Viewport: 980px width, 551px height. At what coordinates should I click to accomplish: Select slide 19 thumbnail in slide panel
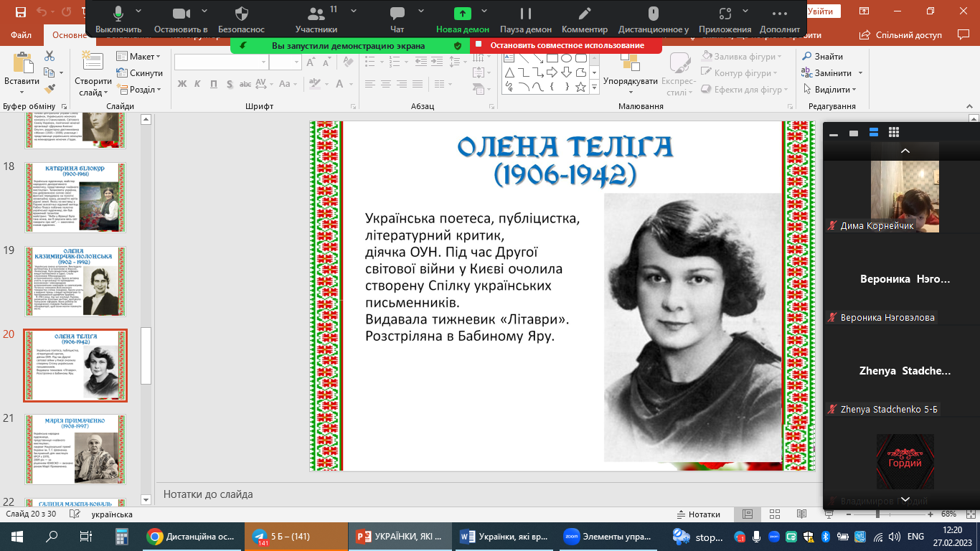(76, 281)
